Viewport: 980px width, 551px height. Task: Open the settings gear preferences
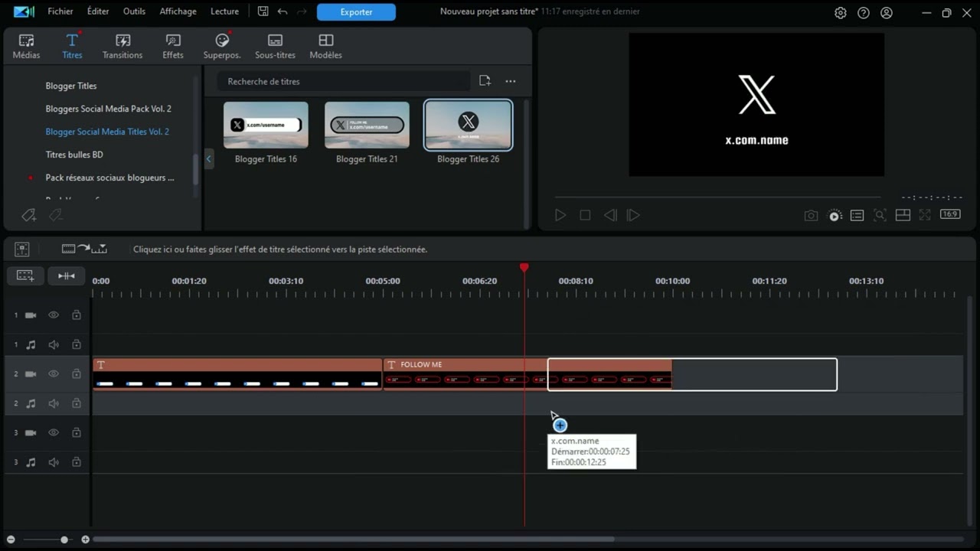point(841,13)
